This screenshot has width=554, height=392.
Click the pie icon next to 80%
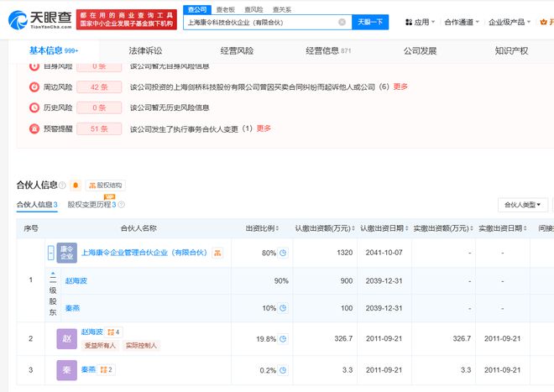click(283, 253)
